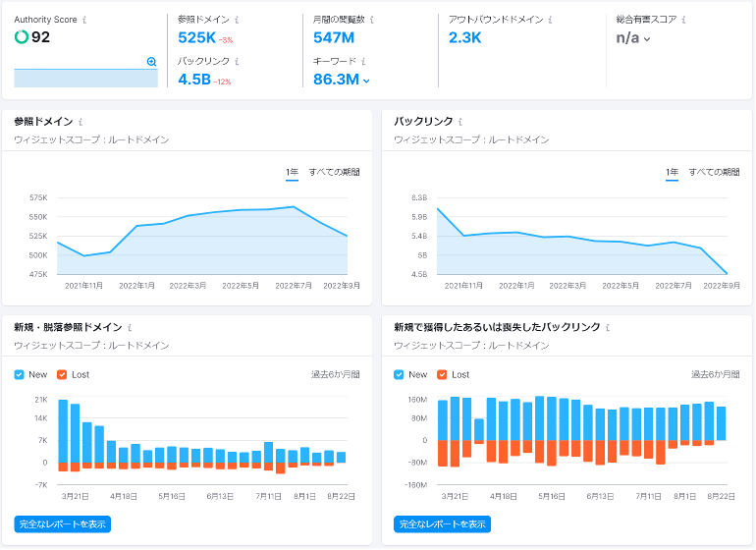Select 1年 tab in バックリンク chart
756x550 pixels.
pos(672,173)
